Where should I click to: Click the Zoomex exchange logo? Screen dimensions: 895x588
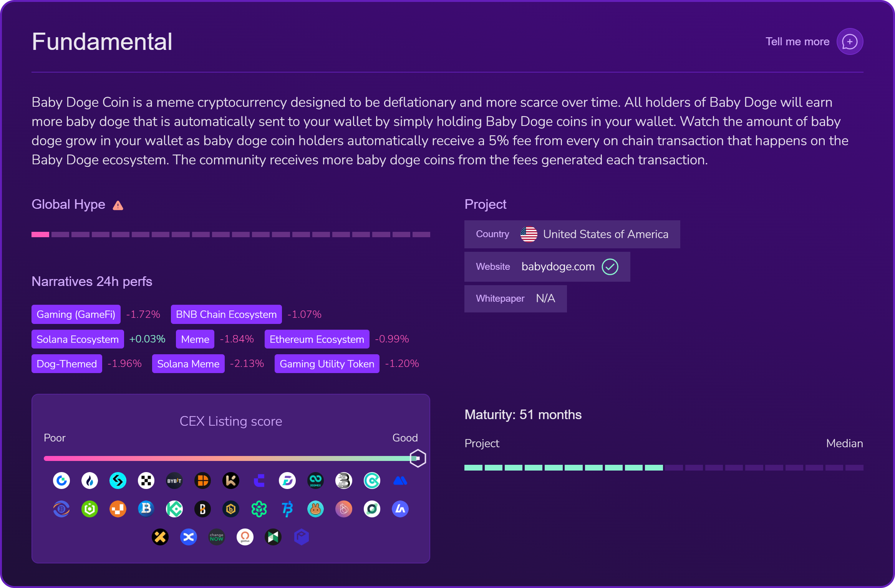tap(315, 481)
